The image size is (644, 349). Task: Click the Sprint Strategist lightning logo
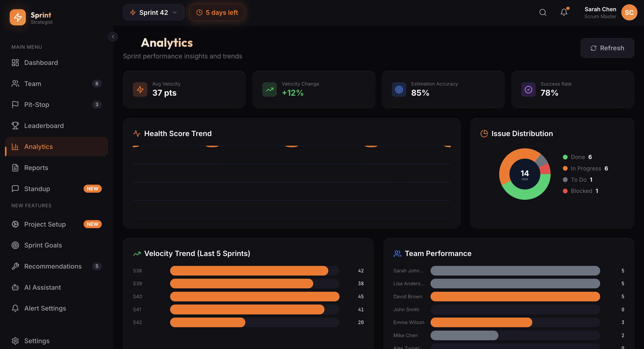point(18,17)
